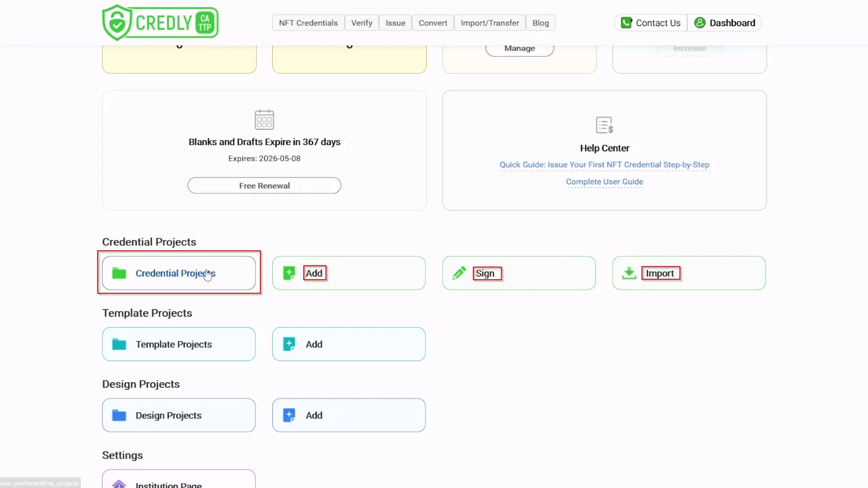Click the 'Expires: 2026-05-08' text

[x=264, y=159]
